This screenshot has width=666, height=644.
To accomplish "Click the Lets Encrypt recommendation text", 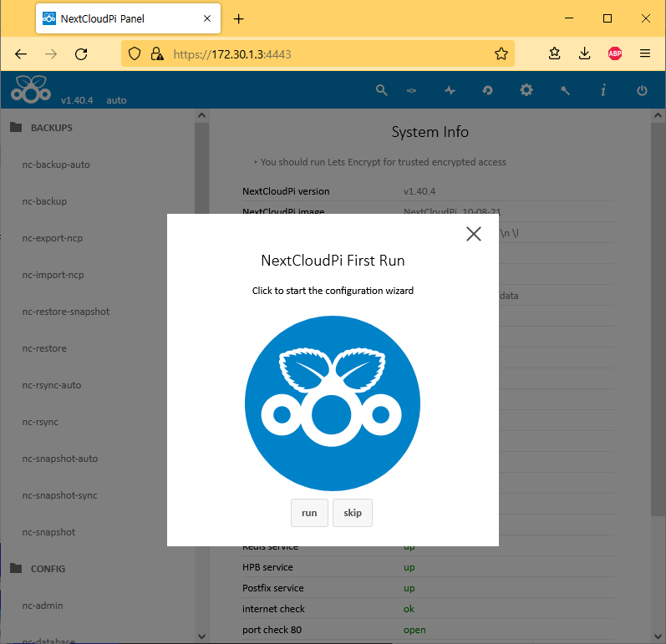I will click(383, 162).
